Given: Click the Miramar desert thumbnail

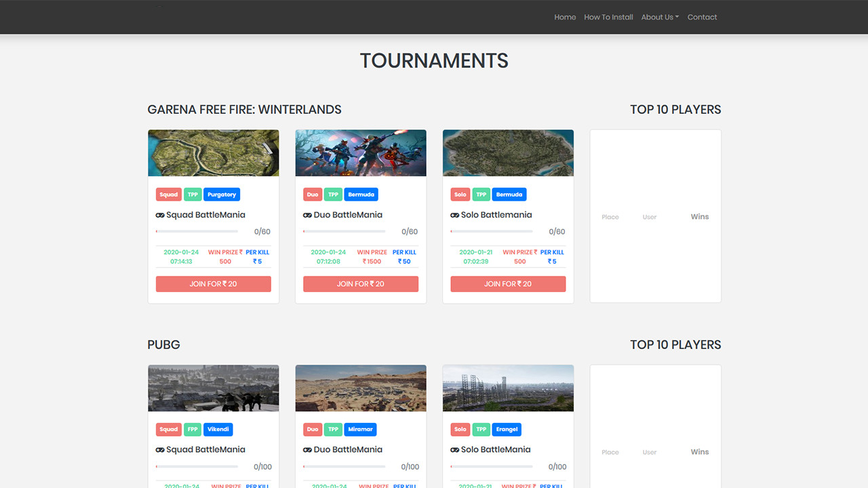Looking at the screenshot, I should [x=361, y=388].
